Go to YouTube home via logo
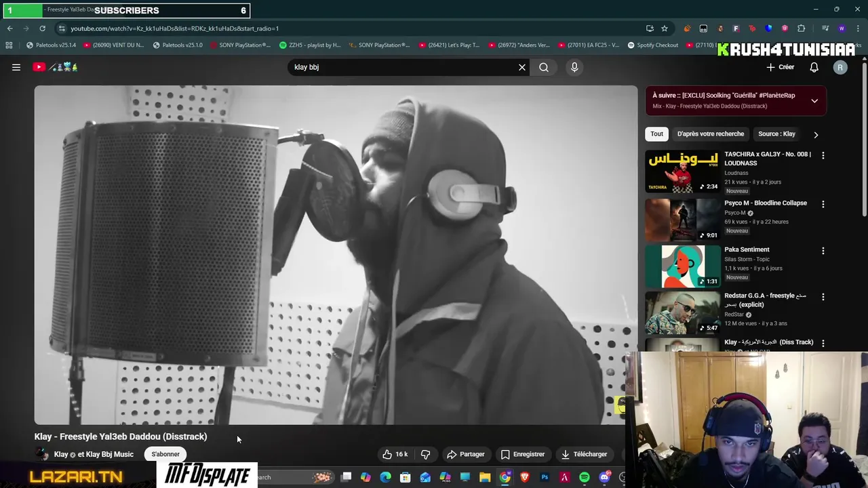This screenshot has width=868, height=488. click(56, 67)
